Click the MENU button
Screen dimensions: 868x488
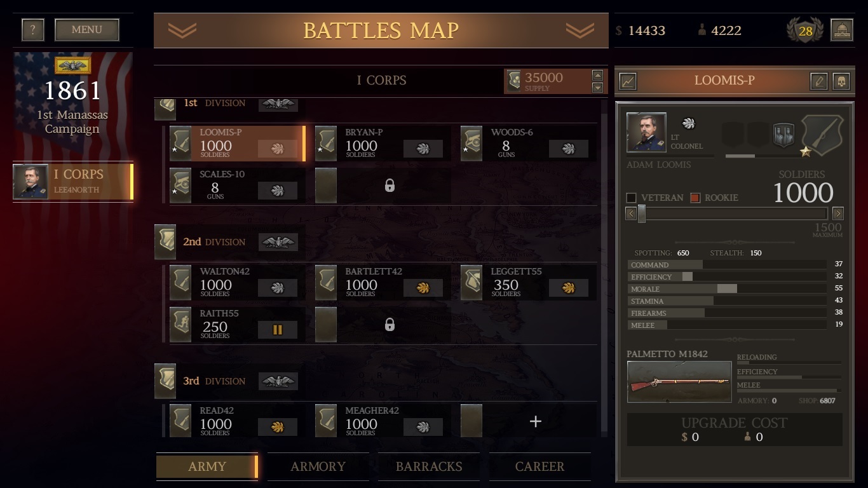[x=87, y=30]
